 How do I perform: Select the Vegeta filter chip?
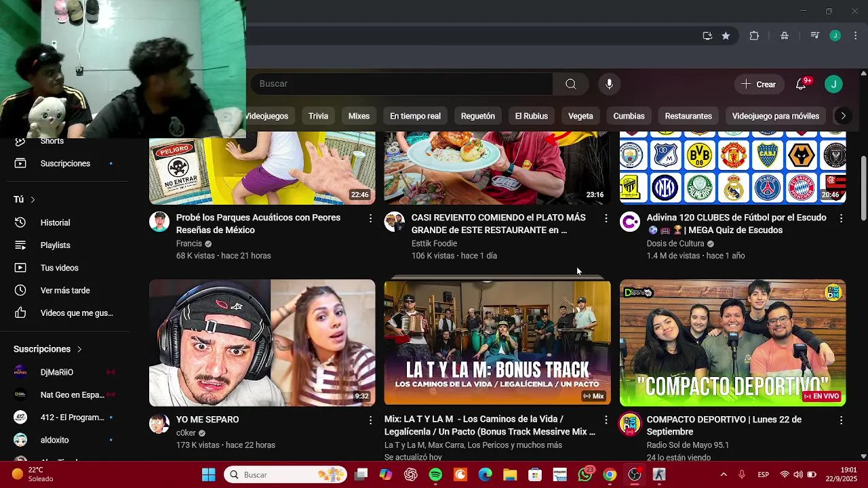coord(580,116)
